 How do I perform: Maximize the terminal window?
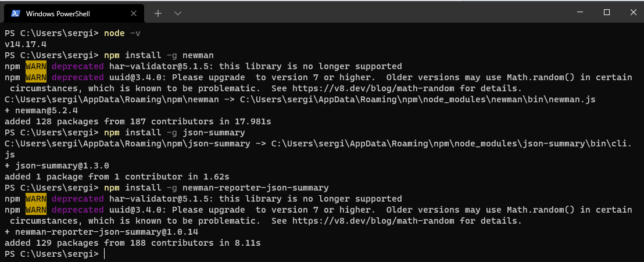pyautogui.click(x=607, y=13)
